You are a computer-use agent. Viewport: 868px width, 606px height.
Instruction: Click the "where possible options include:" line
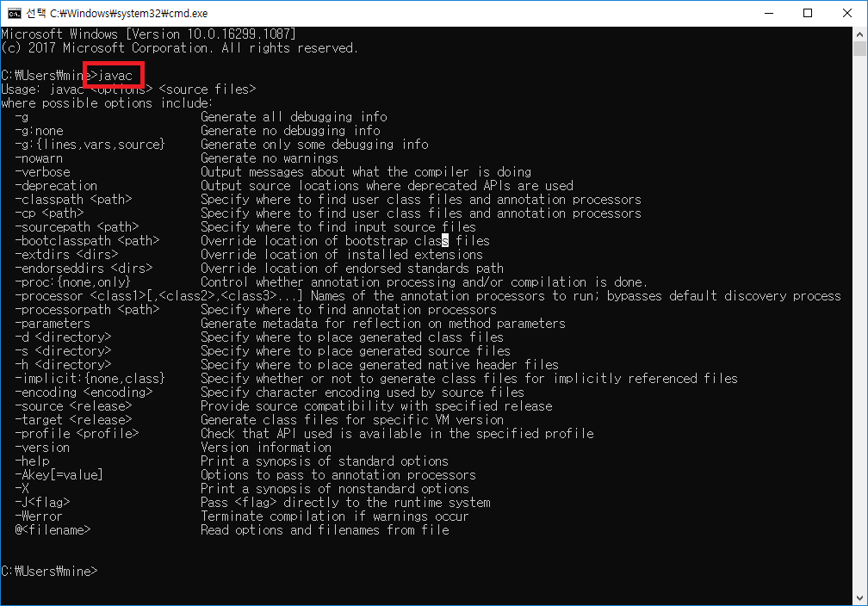click(107, 103)
